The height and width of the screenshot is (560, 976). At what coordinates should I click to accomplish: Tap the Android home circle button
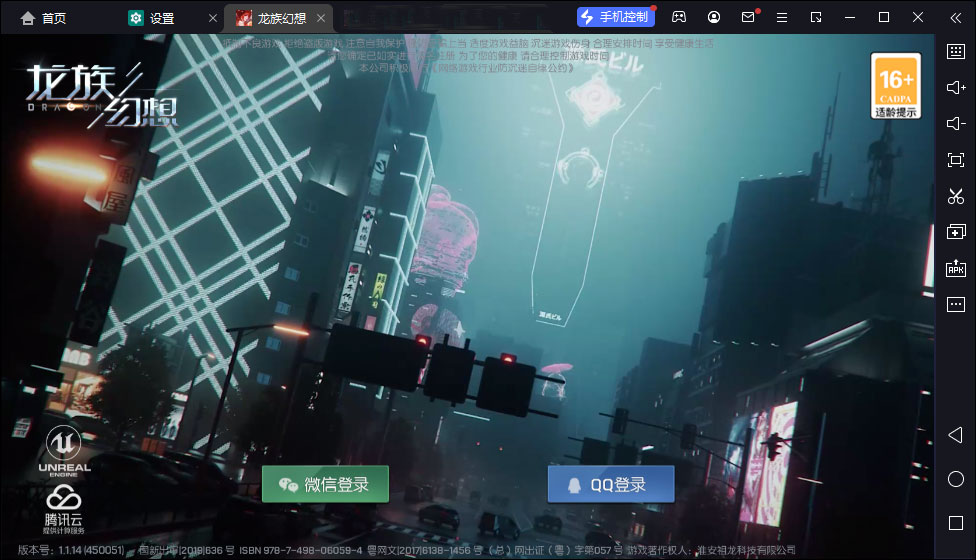click(955, 479)
